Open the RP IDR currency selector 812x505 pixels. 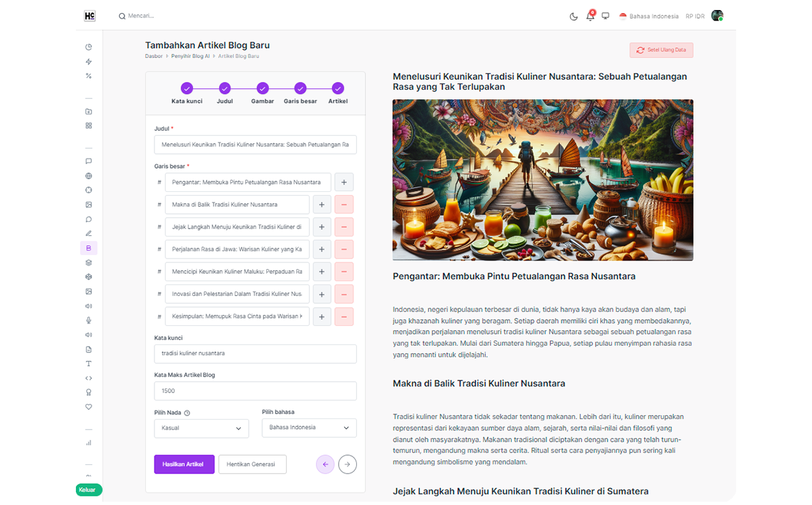[695, 16]
